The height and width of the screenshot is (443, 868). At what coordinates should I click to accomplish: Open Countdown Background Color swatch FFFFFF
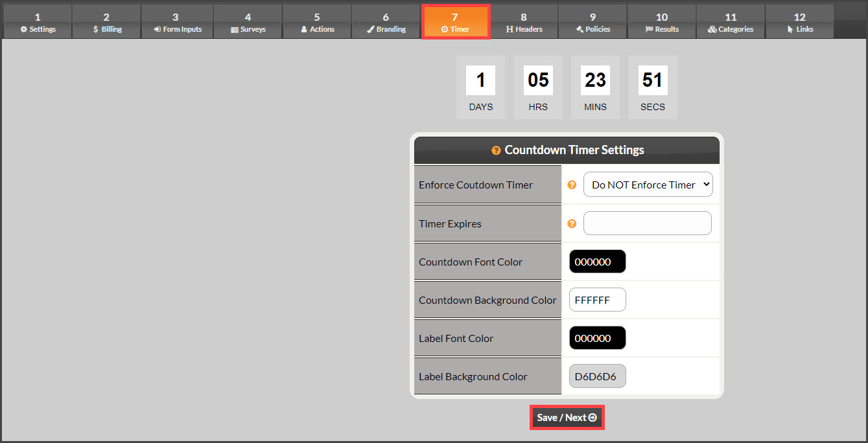click(598, 300)
